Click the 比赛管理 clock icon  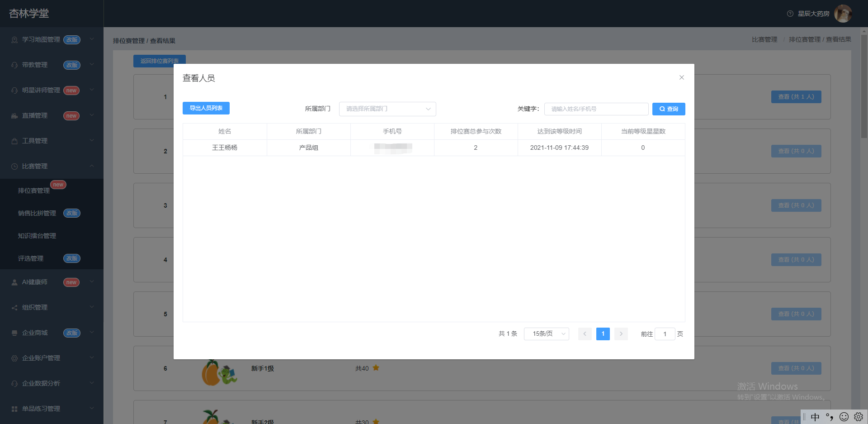pyautogui.click(x=14, y=167)
